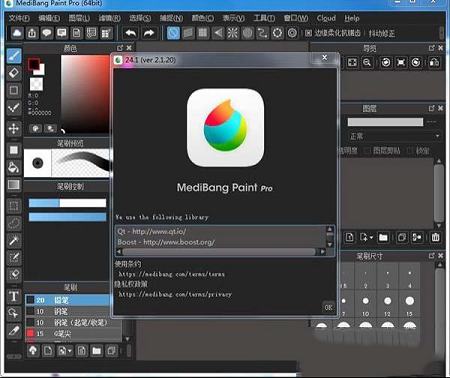Screen dimensions: 450x378
Task: Select the rectangular Select tool
Action: coord(14,206)
